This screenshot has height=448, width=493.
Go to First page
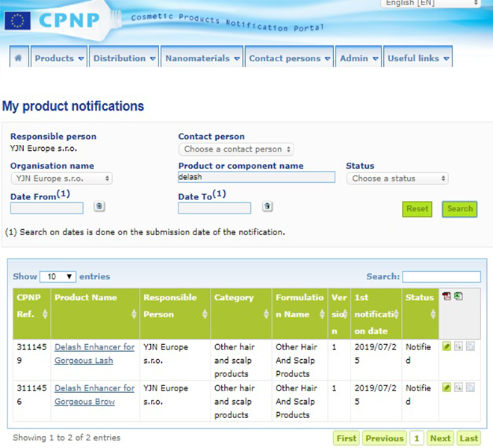pyautogui.click(x=347, y=438)
